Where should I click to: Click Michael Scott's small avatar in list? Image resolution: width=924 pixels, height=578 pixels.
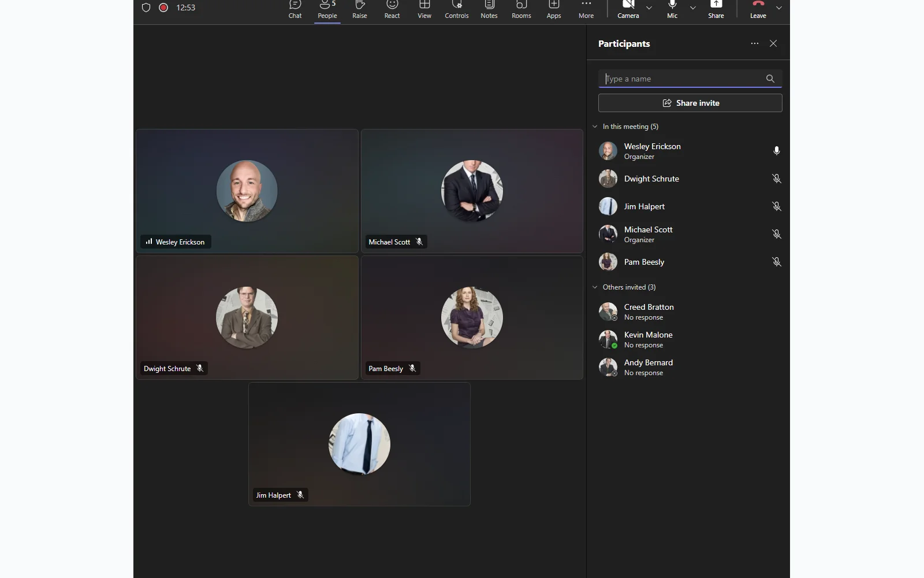click(608, 234)
